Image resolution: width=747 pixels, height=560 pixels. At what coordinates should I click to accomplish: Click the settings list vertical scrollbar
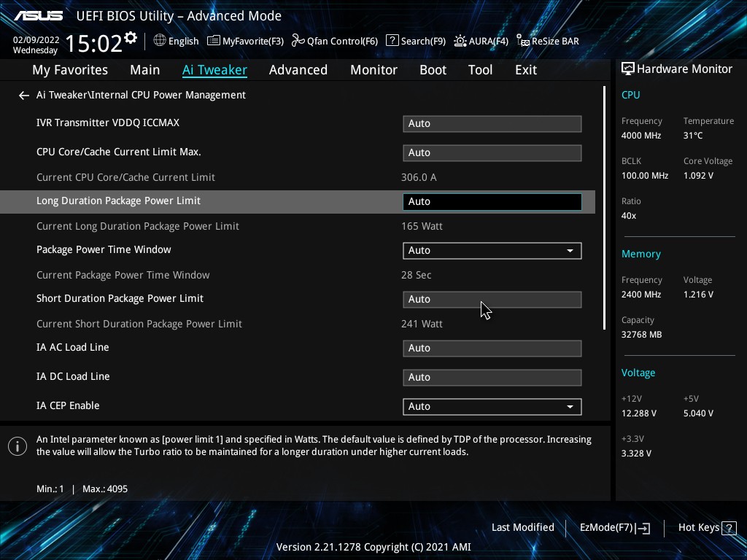pyautogui.click(x=604, y=208)
